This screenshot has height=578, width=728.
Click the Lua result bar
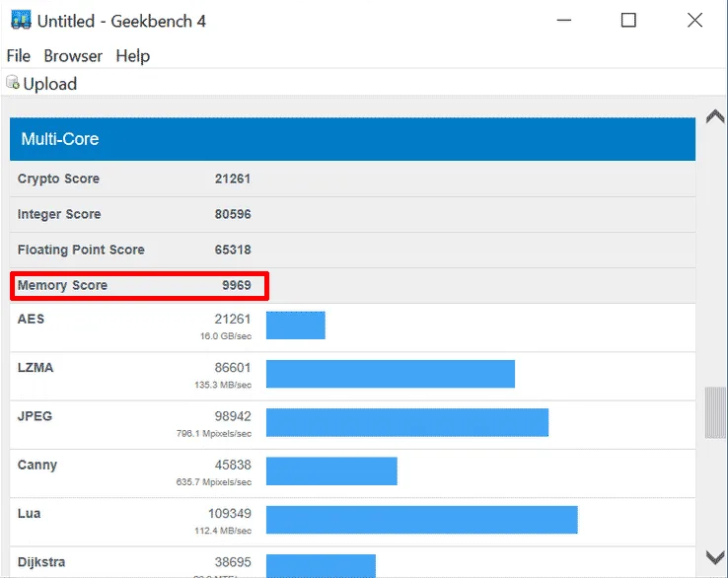(421, 520)
